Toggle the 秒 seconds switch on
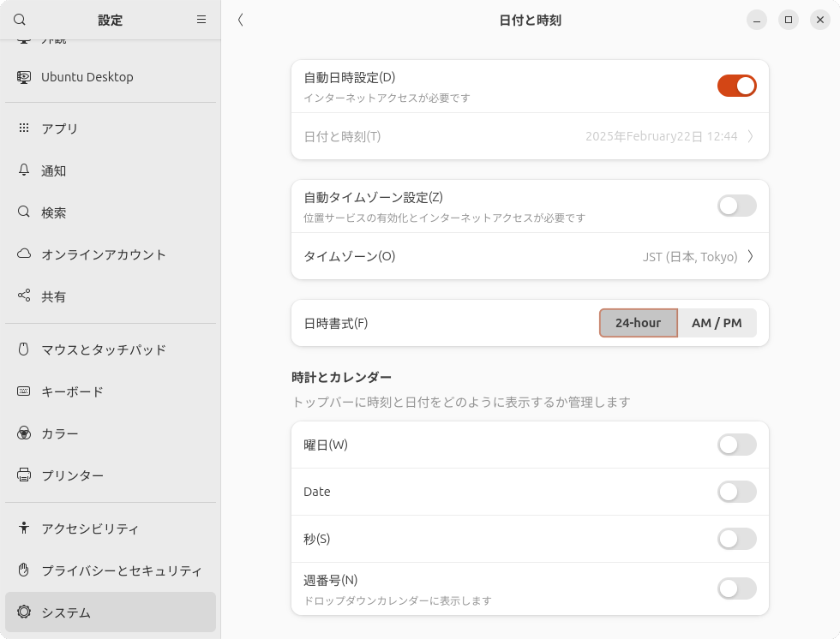This screenshot has height=639, width=840. pyautogui.click(x=736, y=539)
